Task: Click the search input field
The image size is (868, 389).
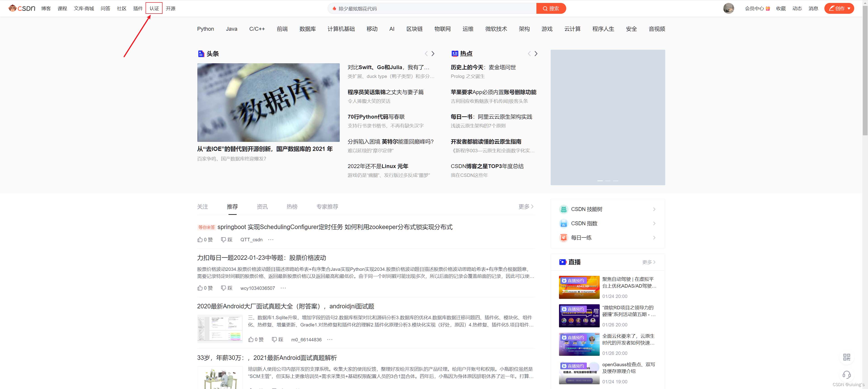Action: point(431,8)
